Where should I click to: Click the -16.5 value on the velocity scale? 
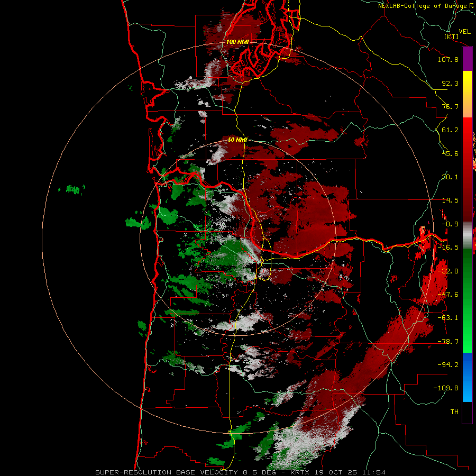click(448, 248)
